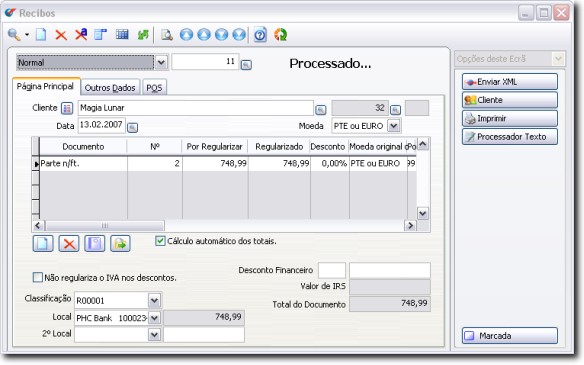Click the Regularizado column header

pos(279,147)
